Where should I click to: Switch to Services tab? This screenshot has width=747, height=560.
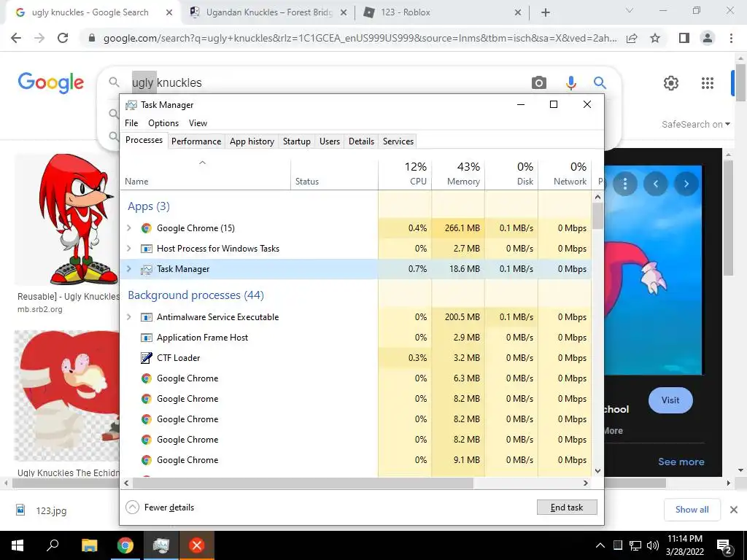tap(398, 141)
